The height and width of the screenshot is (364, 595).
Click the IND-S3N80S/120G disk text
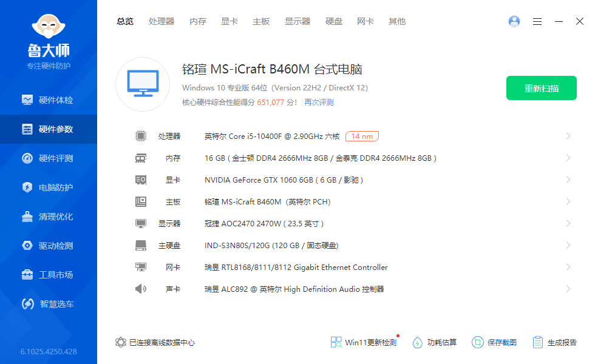pyautogui.click(x=271, y=246)
